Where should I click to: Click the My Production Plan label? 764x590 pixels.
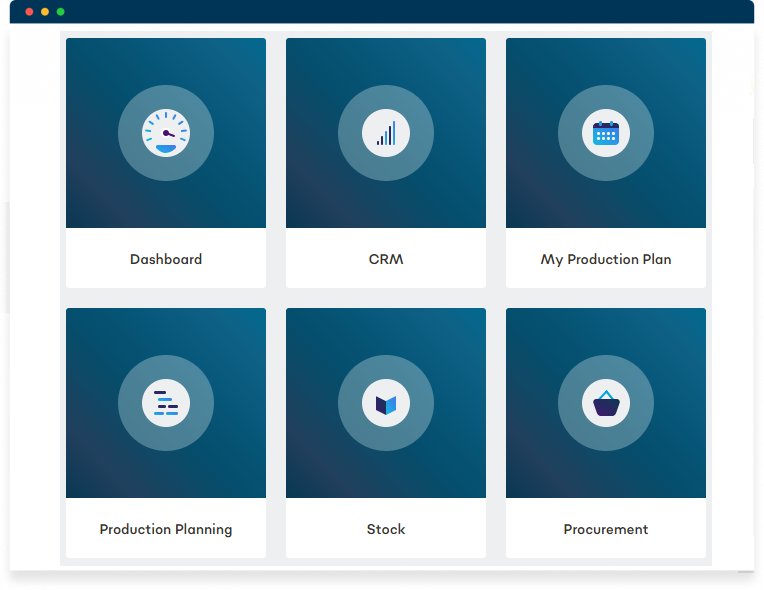(606, 260)
